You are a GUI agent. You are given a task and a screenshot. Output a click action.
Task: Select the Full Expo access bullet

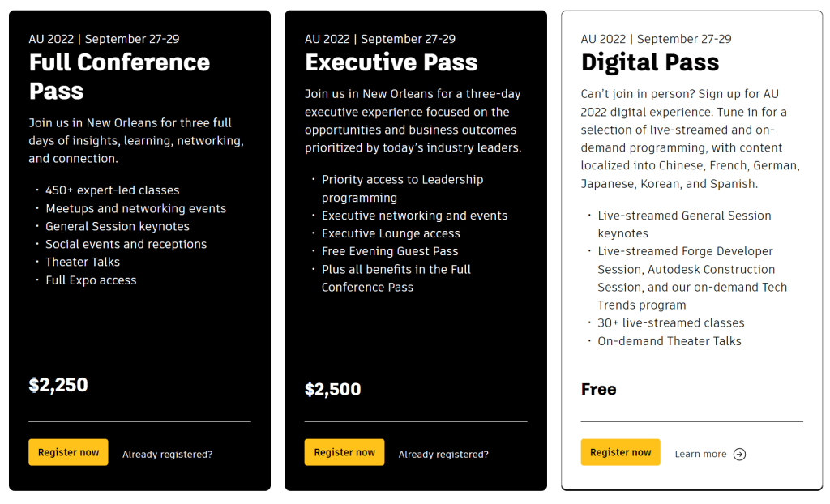[x=91, y=280]
